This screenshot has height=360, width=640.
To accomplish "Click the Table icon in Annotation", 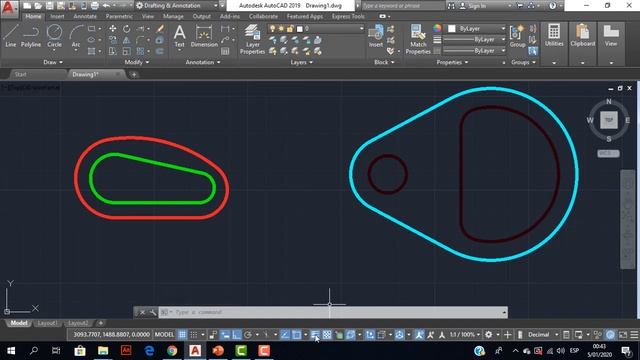I will pyautogui.click(x=225, y=51).
